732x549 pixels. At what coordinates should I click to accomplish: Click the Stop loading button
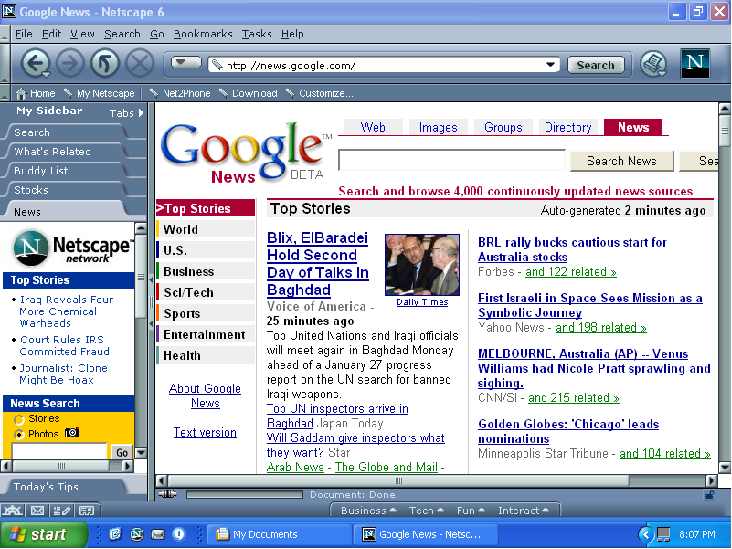click(x=140, y=63)
